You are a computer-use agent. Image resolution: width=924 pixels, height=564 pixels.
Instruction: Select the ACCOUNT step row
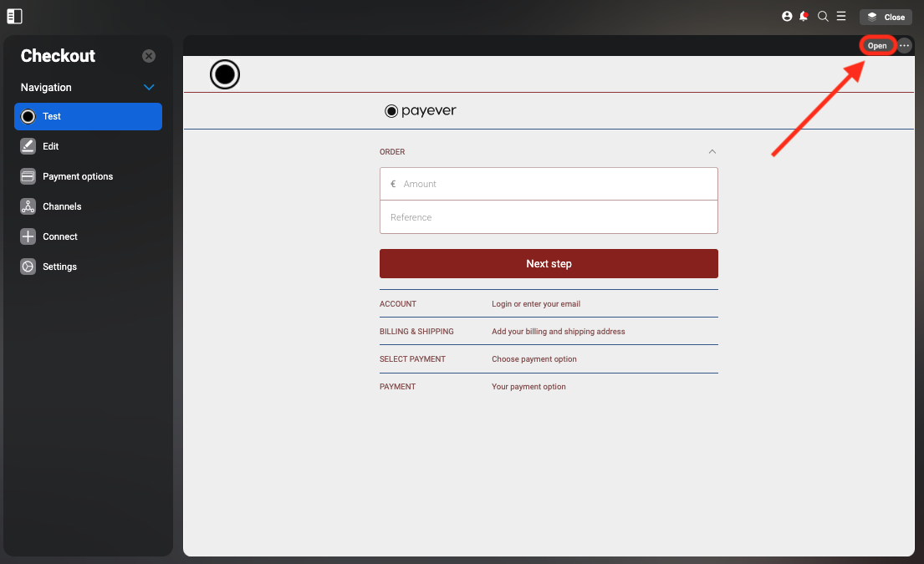click(x=549, y=304)
